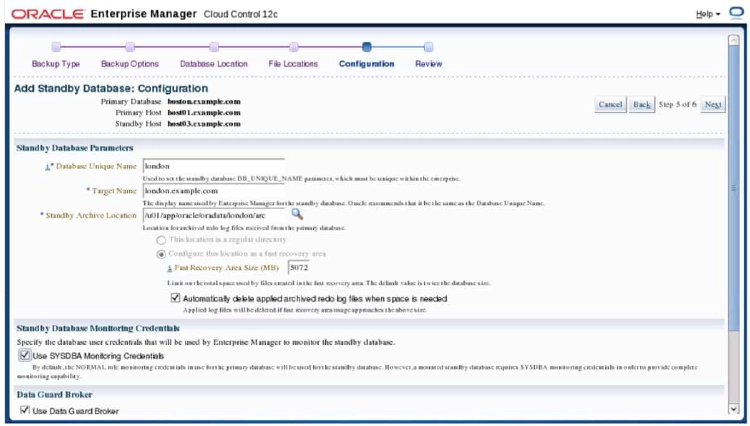Go to Backup Options step label

[130, 64]
